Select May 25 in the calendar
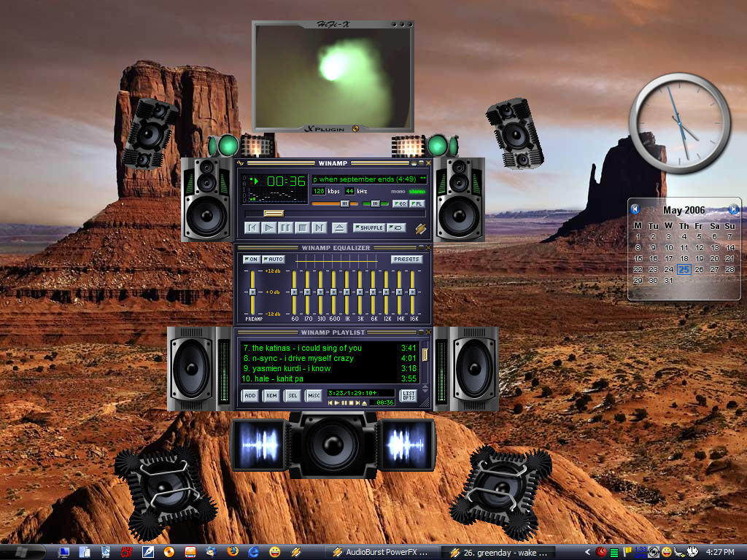 pos(684,270)
